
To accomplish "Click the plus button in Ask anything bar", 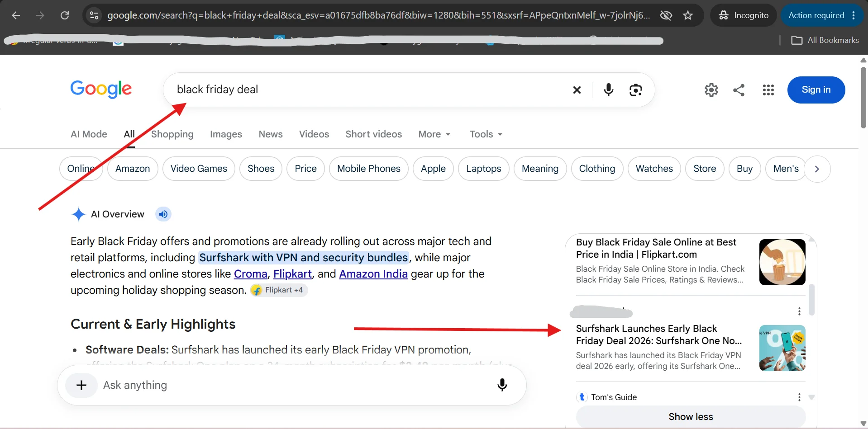I will tap(81, 385).
